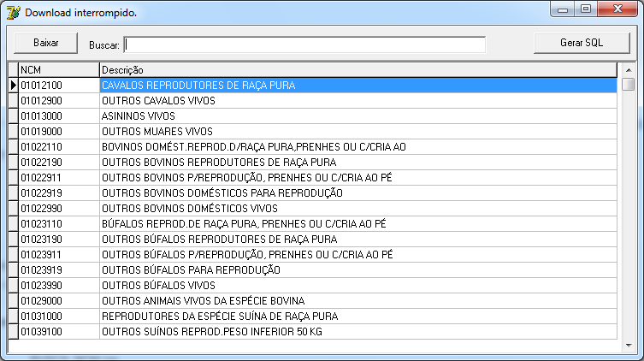
Task: Select row CAVALOS REPRODUTORES DE RAÇA PURA
Action: click(x=358, y=86)
